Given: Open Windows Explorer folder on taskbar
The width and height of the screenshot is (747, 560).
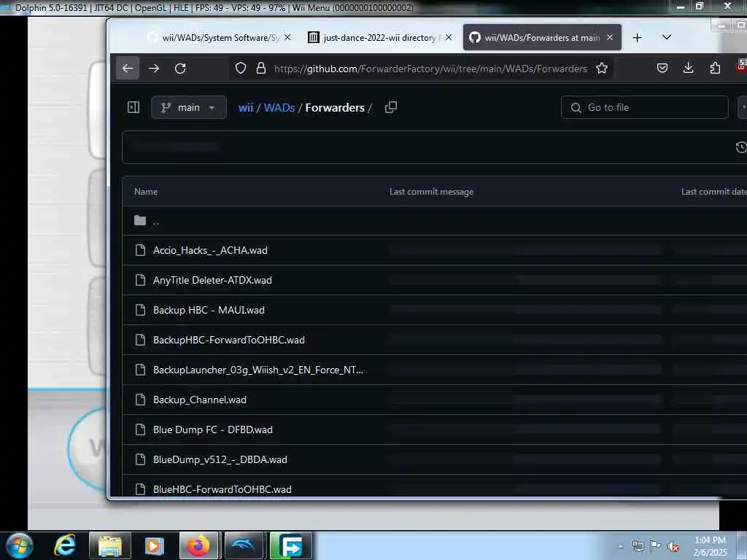Looking at the screenshot, I should tap(110, 545).
